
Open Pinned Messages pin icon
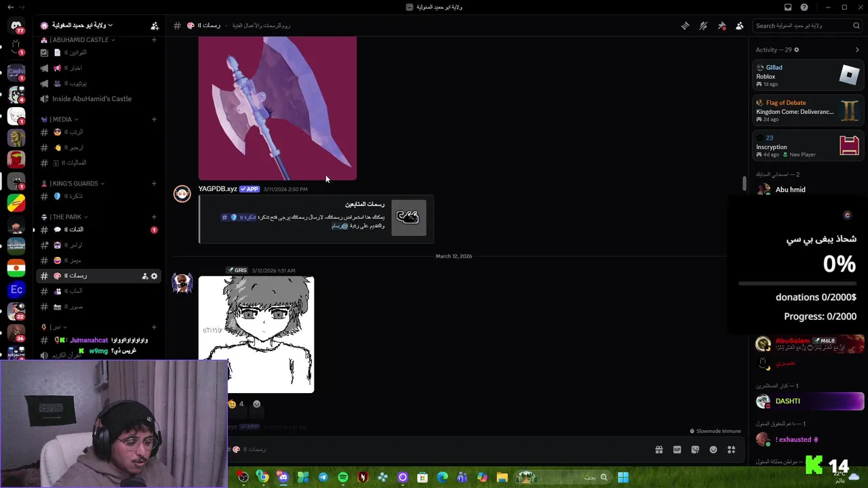(x=722, y=26)
